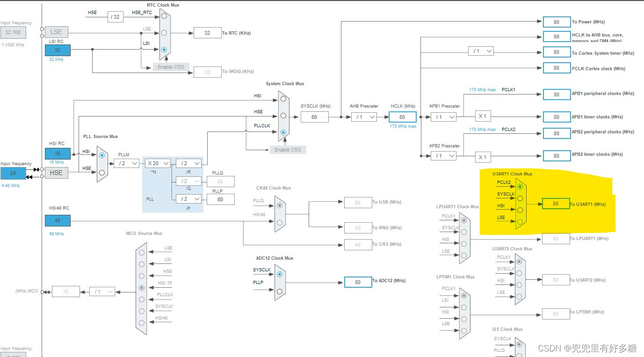
Task: Select HSI48 in MCO Source Mux
Action: coord(142,323)
